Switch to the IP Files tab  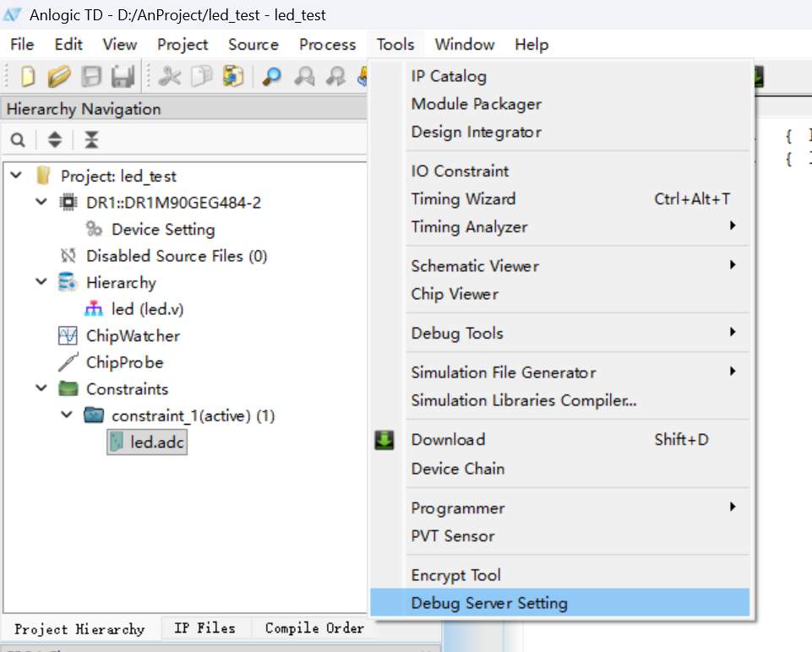click(x=205, y=628)
